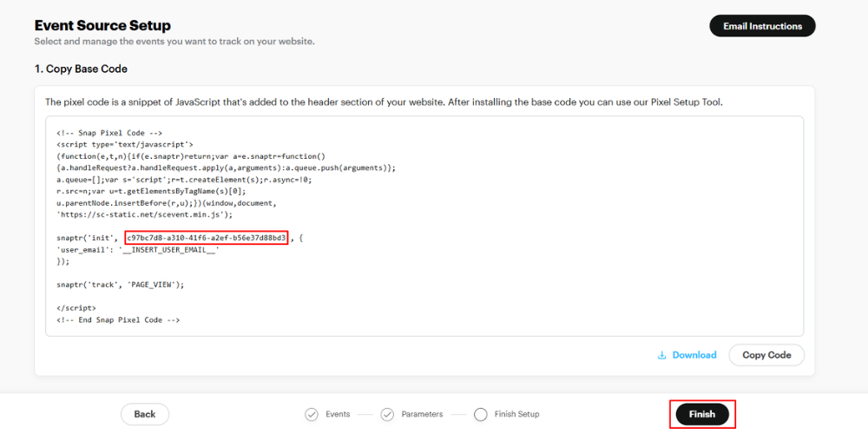Image resolution: width=868 pixels, height=434 pixels.
Task: Click the '1. Copy Base Code' heading
Action: tap(81, 69)
